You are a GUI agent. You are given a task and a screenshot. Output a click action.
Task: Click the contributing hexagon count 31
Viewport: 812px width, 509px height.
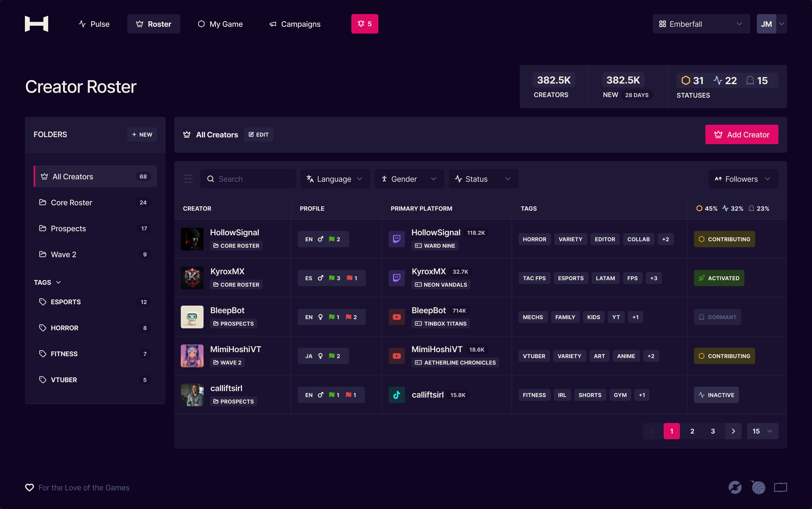(x=692, y=80)
